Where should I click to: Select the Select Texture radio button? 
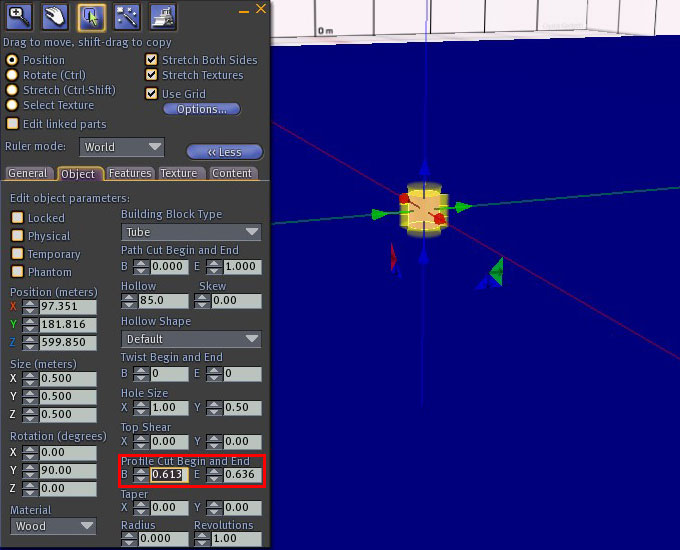[x=12, y=105]
